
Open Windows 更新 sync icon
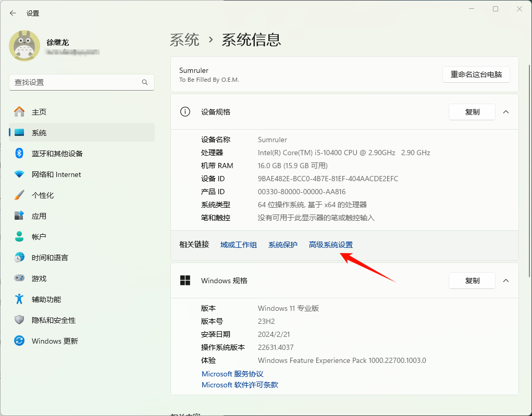tap(19, 341)
